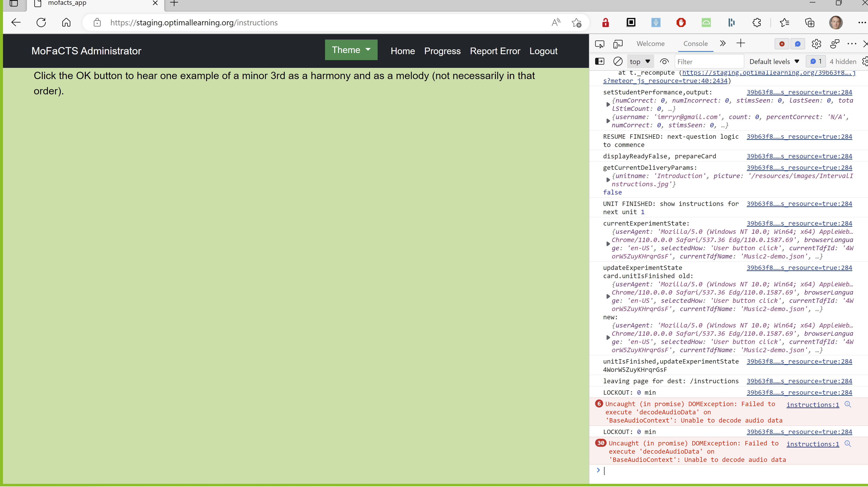Click inside the console Filter field
This screenshot has height=487, width=868.
[709, 61]
